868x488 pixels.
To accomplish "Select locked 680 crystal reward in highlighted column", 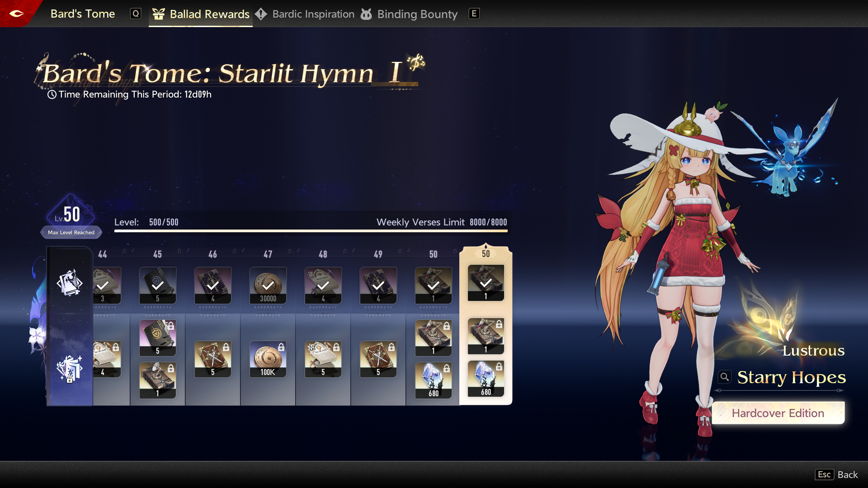I will click(x=486, y=379).
